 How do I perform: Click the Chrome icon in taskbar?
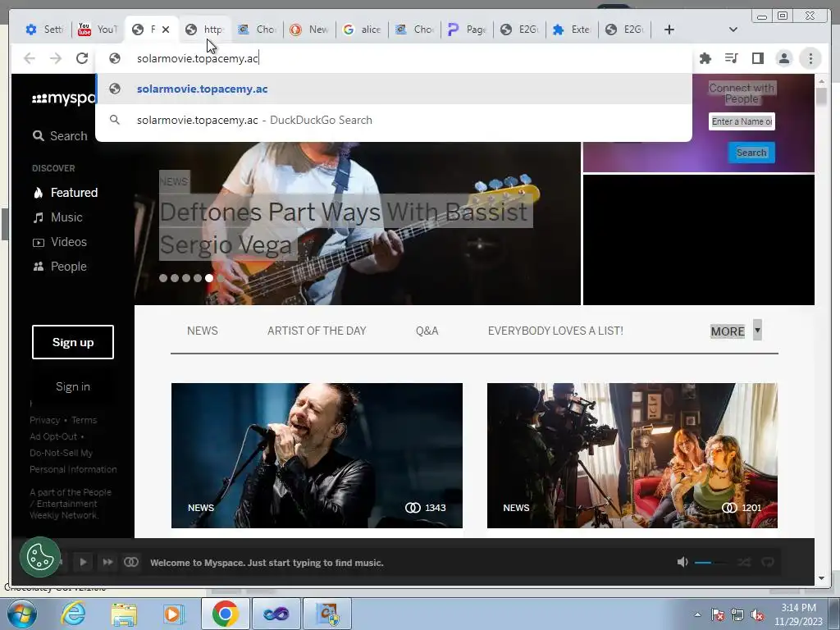click(225, 614)
